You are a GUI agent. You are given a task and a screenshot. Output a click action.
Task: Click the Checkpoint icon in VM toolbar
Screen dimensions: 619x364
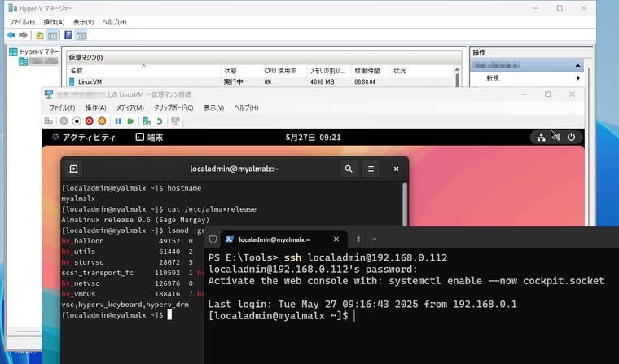tap(147, 121)
